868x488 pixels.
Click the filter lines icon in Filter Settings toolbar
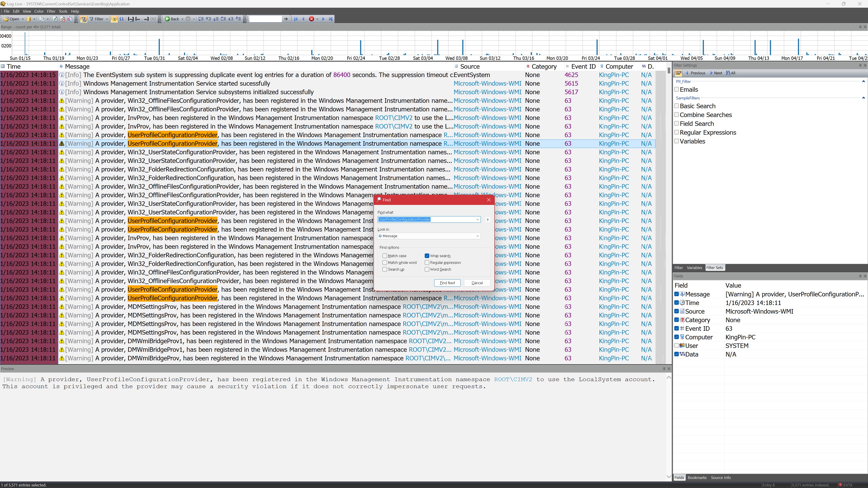point(678,73)
